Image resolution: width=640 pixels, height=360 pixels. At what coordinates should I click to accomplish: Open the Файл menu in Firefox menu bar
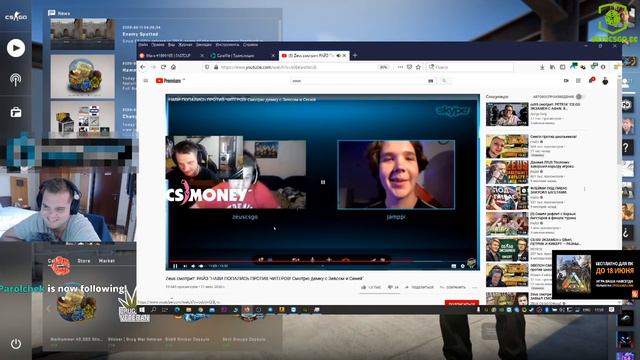pyautogui.click(x=143, y=45)
